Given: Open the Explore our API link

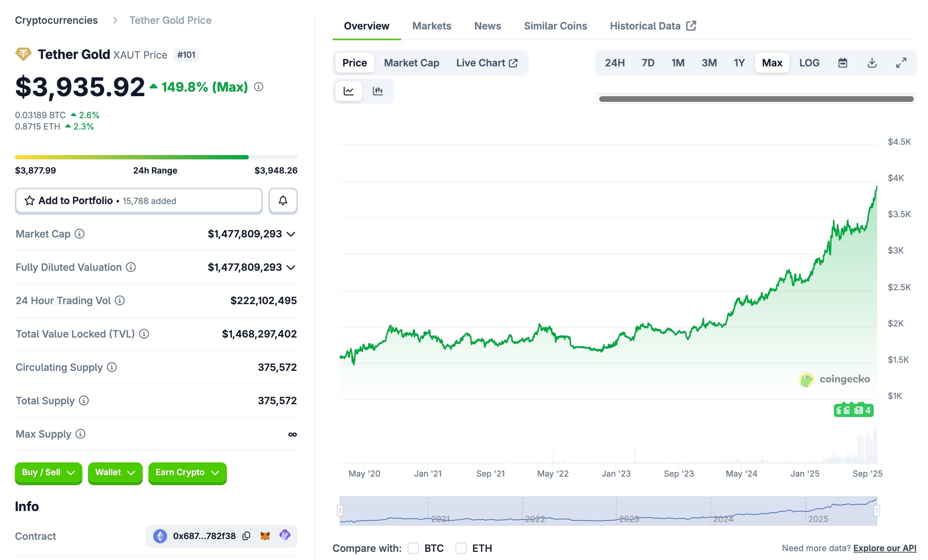Looking at the screenshot, I should pyautogui.click(x=884, y=548).
